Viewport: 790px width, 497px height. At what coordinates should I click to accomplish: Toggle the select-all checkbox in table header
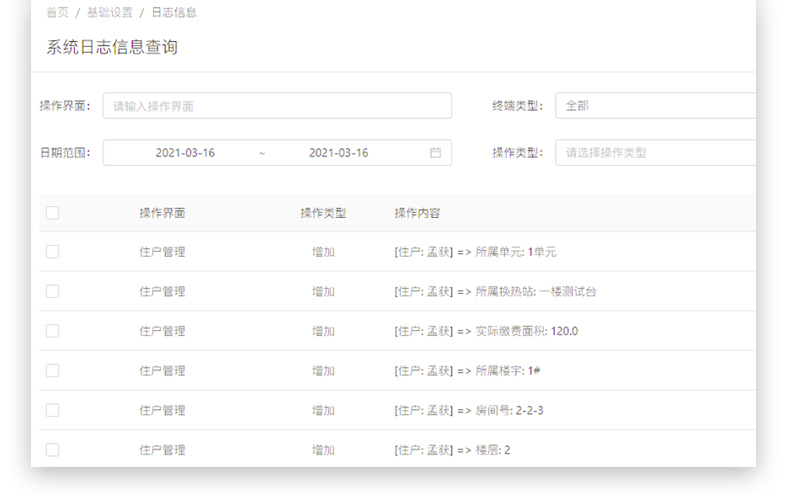[52, 213]
